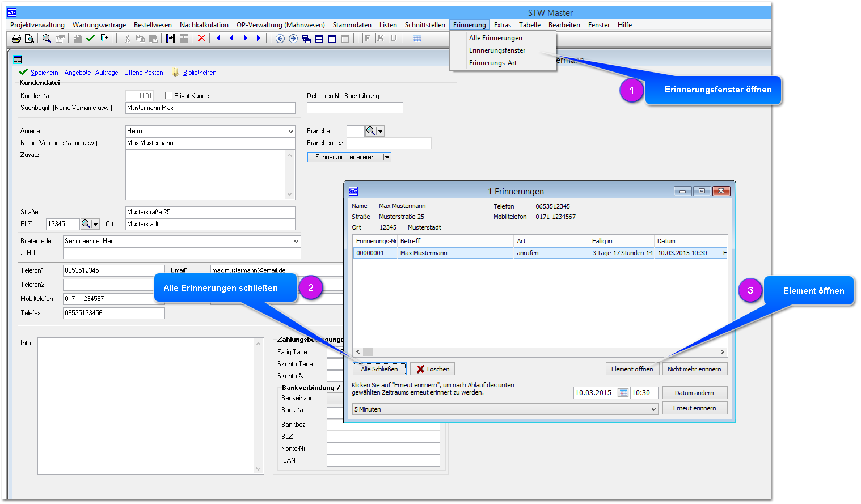
Task: Open the OP-Verwaltung (Mahnwesen) menu
Action: point(281,25)
